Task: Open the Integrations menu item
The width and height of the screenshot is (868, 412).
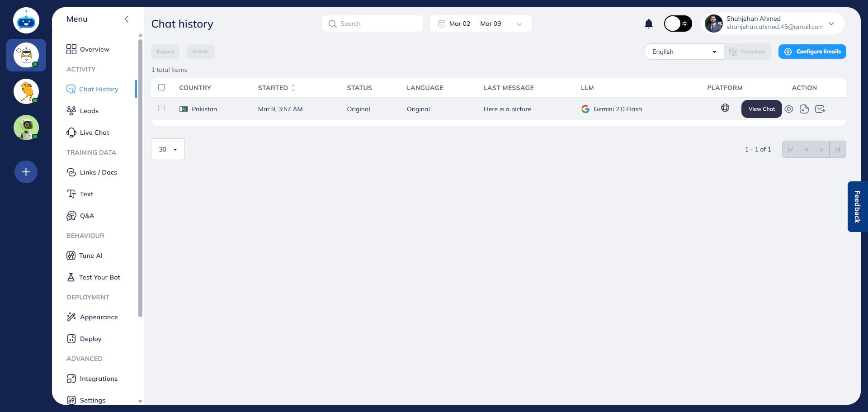Action: (x=99, y=379)
